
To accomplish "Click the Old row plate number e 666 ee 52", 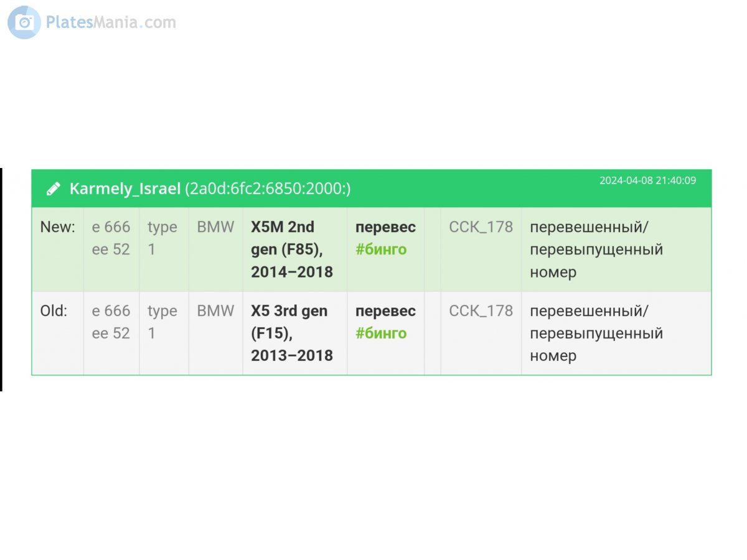I will pyautogui.click(x=111, y=322).
